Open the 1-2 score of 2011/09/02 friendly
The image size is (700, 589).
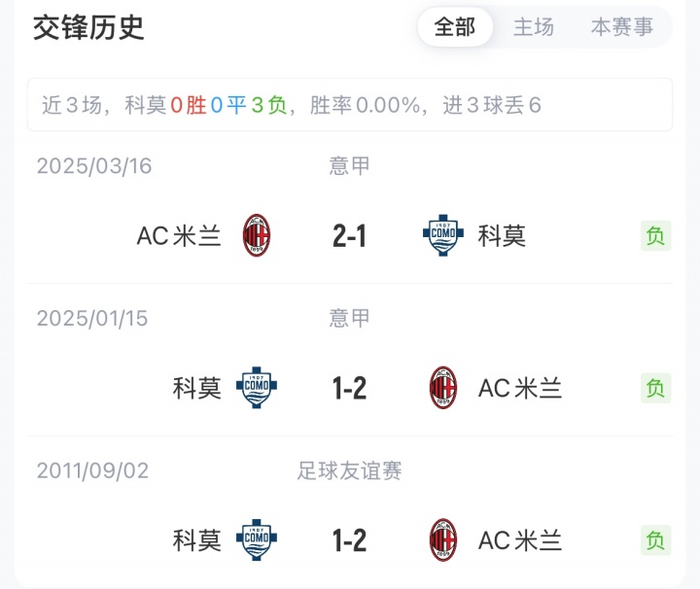pyautogui.click(x=349, y=540)
